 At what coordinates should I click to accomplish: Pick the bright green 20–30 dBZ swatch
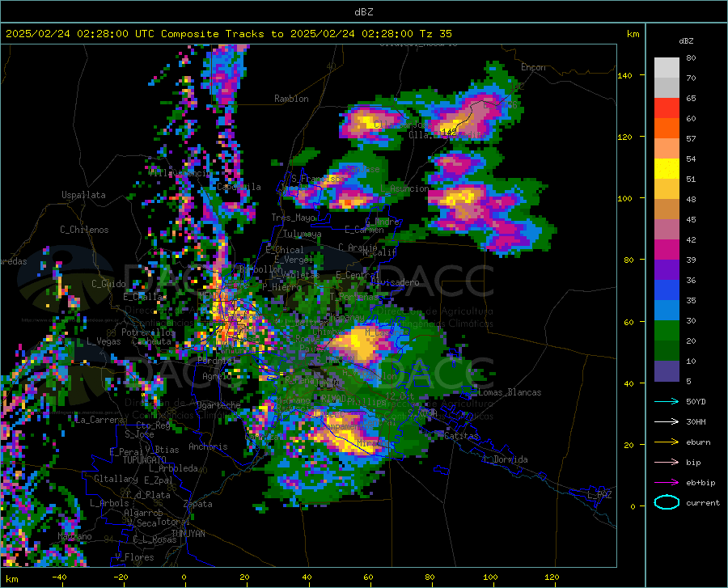pyautogui.click(x=667, y=331)
